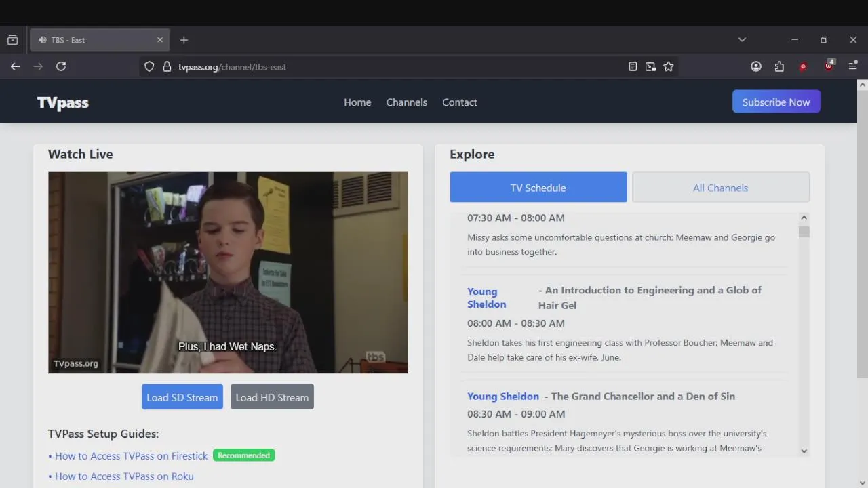
Task: Click the Watch Live heading
Action: tap(81, 154)
